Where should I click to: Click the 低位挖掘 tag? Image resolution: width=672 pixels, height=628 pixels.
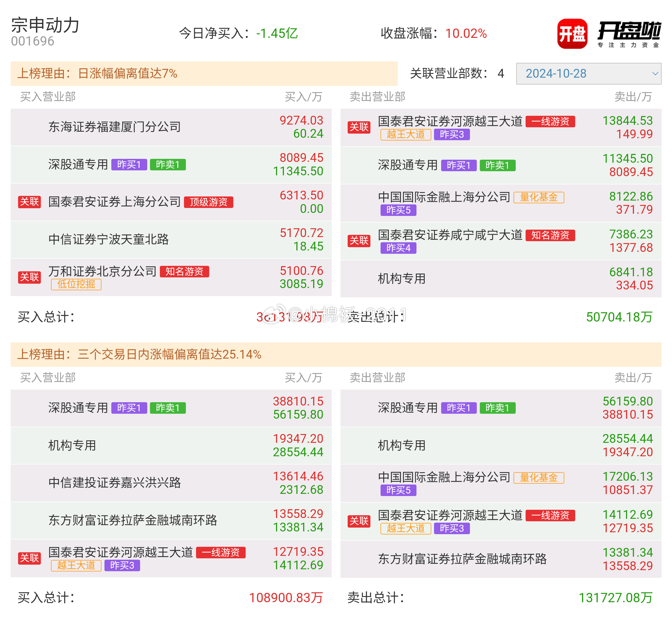[x=76, y=285]
